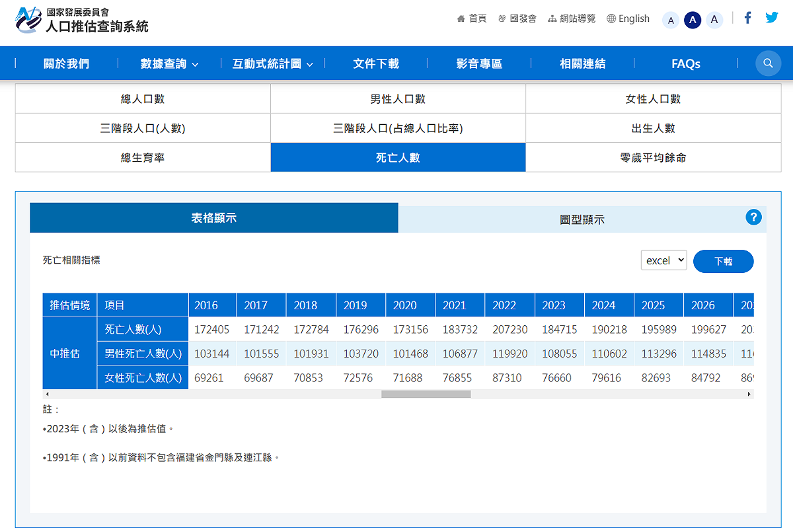Click the value 172405 for 2016
The height and width of the screenshot is (532, 793).
pyautogui.click(x=212, y=329)
